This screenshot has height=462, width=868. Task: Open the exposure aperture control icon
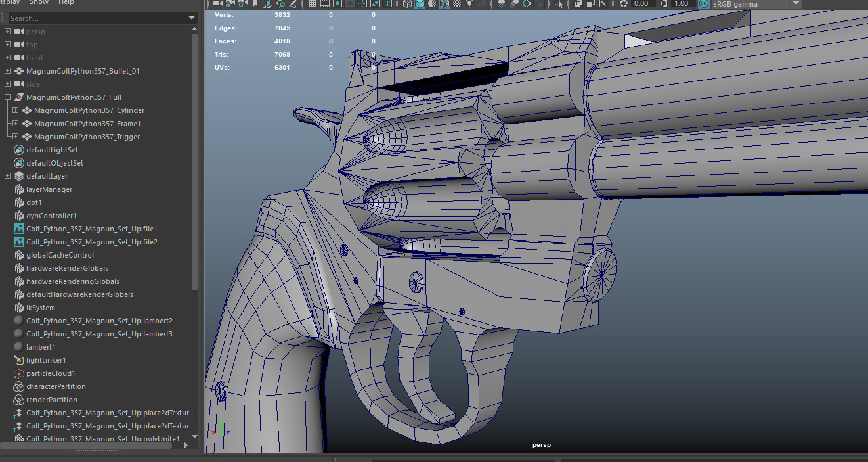tap(624, 3)
